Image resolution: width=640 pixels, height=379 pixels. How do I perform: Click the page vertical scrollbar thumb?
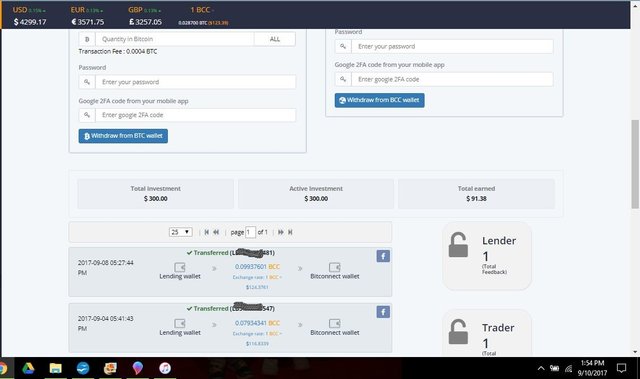(635, 164)
